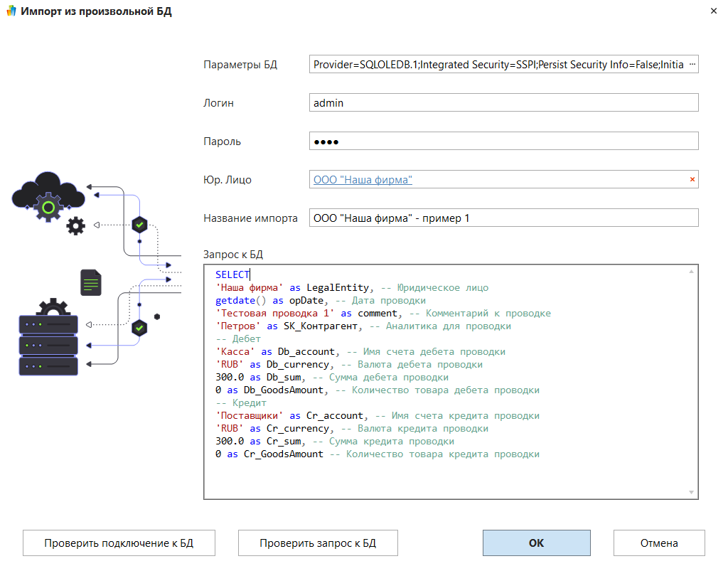Clear the Юр. Лицо field with the red x
This screenshot has width=728, height=571.
[x=692, y=179]
